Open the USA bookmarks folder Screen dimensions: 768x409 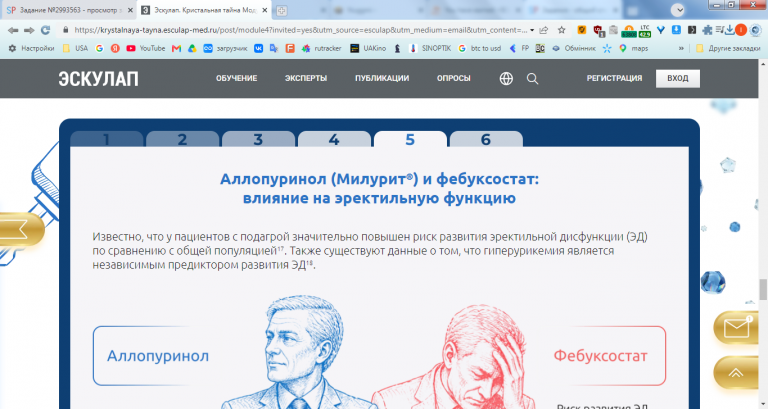75,48
